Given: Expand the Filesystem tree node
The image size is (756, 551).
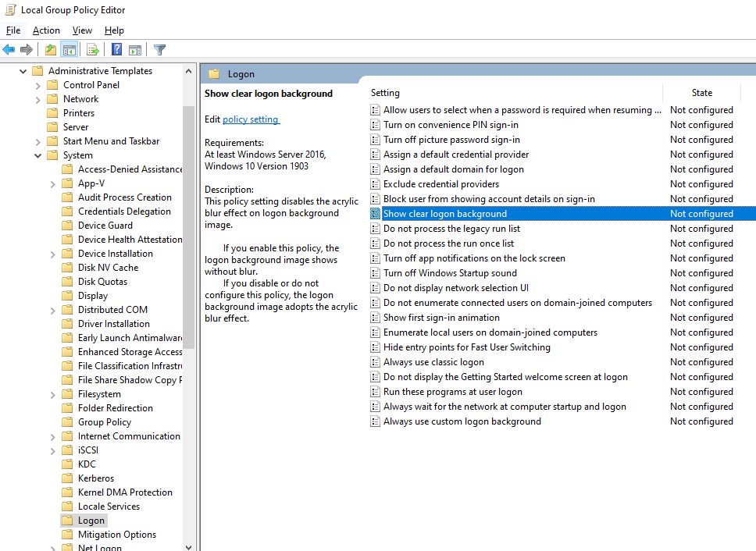Looking at the screenshot, I should tap(52, 395).
